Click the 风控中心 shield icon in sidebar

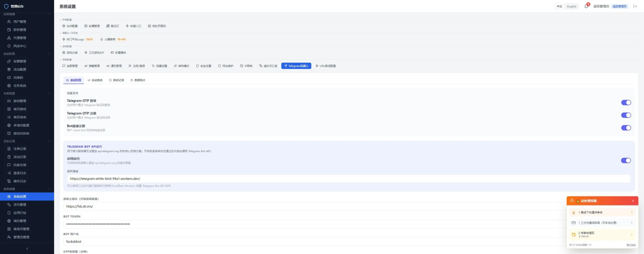click(x=9, y=46)
